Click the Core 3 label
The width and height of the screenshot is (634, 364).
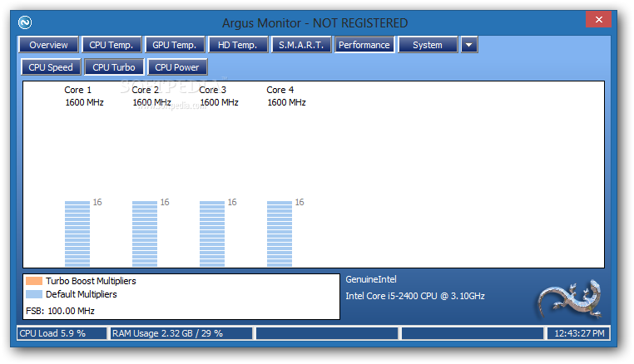(213, 90)
